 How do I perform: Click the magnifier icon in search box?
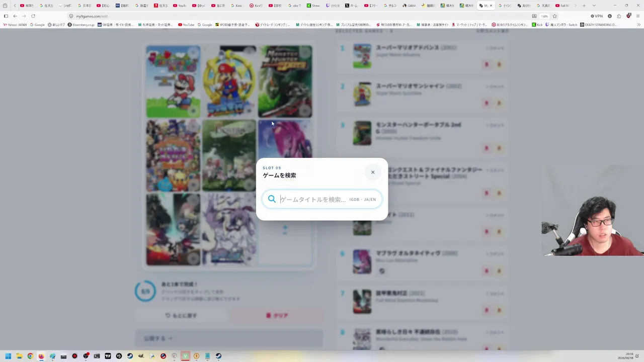point(272,199)
